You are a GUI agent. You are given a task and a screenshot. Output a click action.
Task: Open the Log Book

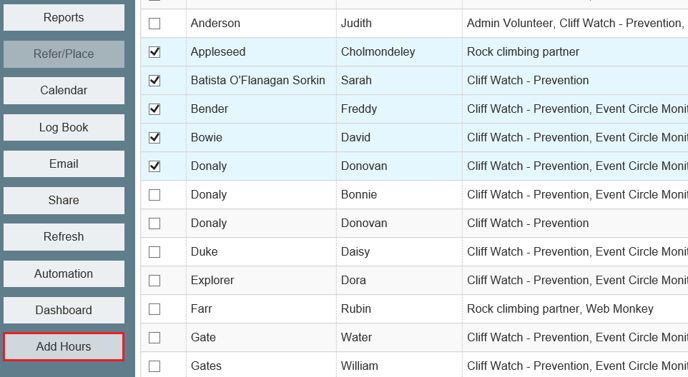[64, 127]
